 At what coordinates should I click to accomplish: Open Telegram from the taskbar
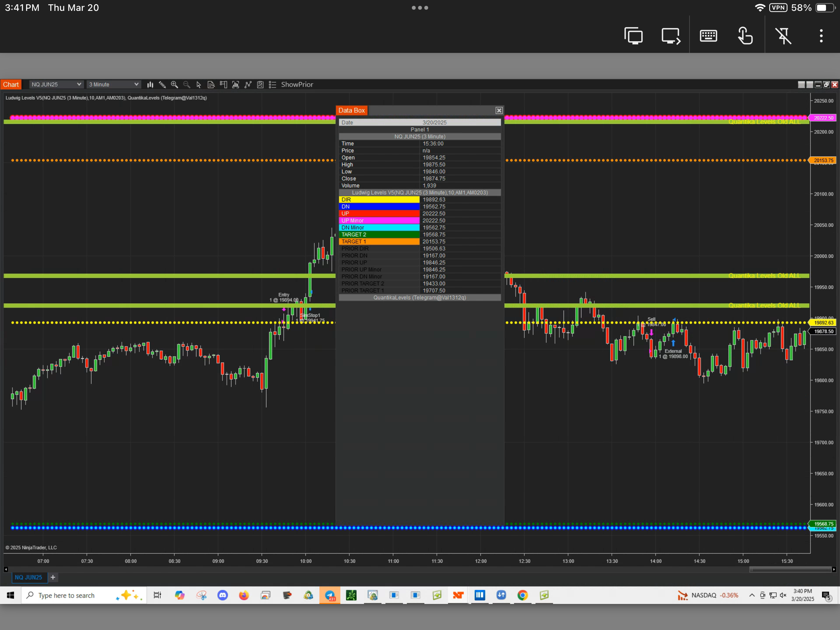[330, 595]
